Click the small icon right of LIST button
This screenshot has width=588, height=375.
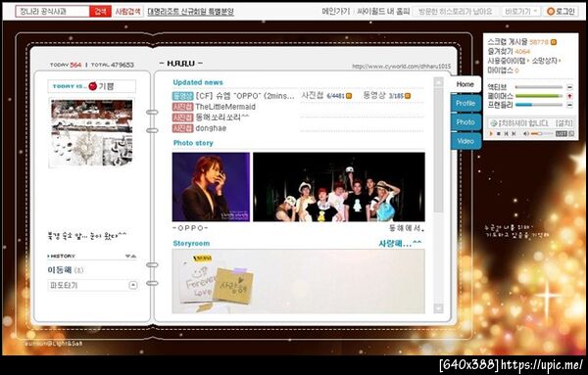(x=571, y=134)
